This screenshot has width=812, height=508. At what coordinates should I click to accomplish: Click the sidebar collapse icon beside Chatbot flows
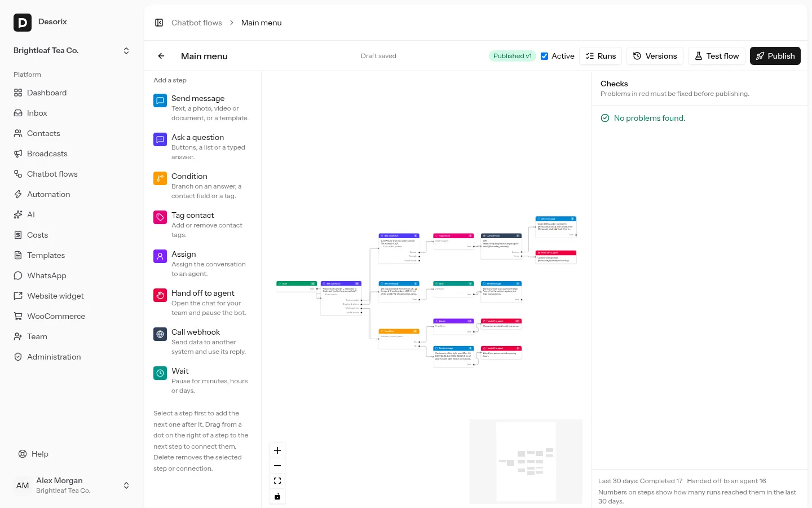(159, 23)
